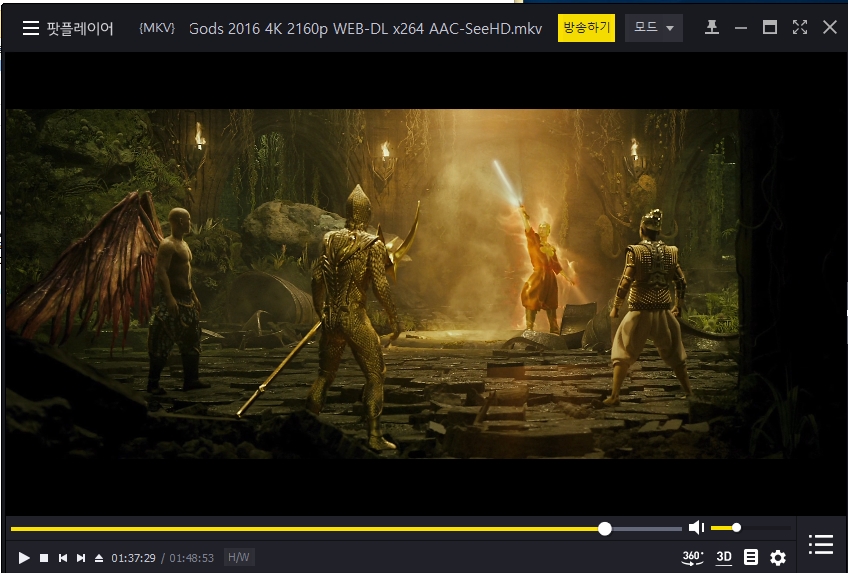Open the control panel icon
Image resolution: width=848 pixels, height=573 pixels.
pos(751,557)
